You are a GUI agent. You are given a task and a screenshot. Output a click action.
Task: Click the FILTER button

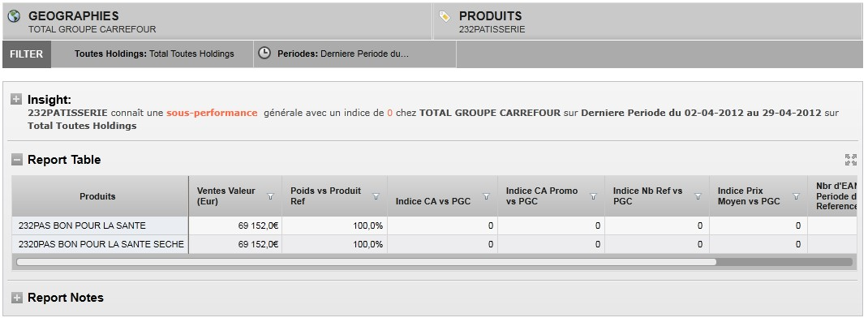pyautogui.click(x=27, y=54)
